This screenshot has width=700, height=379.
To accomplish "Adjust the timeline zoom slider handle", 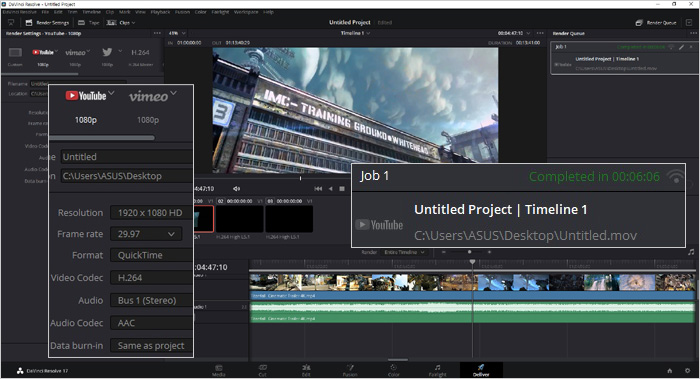I will (470, 252).
